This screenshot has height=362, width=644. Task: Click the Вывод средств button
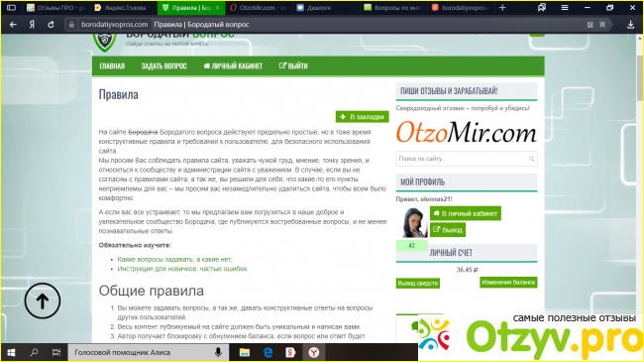[418, 283]
